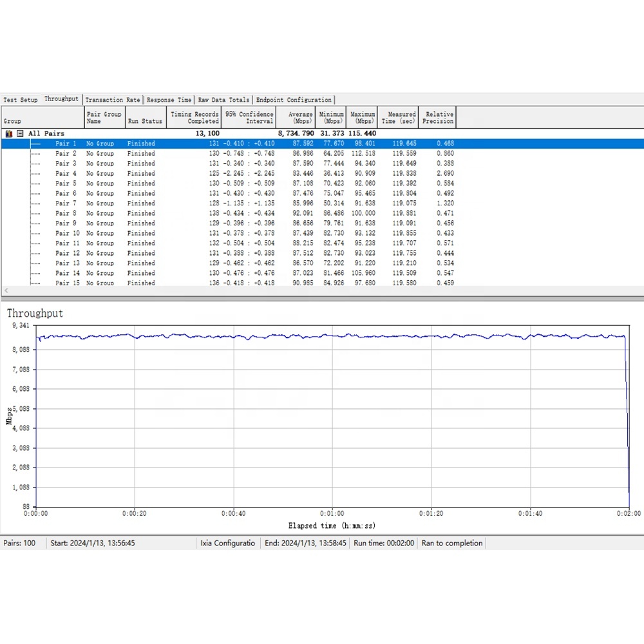Viewport: 644px width, 644px height.
Task: Click the Mbps y-axis label
Action: pos(9,415)
